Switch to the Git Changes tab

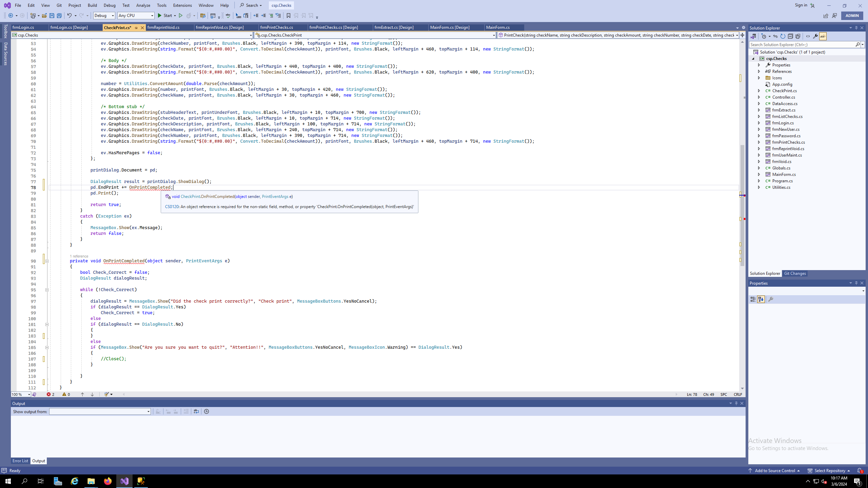tap(795, 273)
